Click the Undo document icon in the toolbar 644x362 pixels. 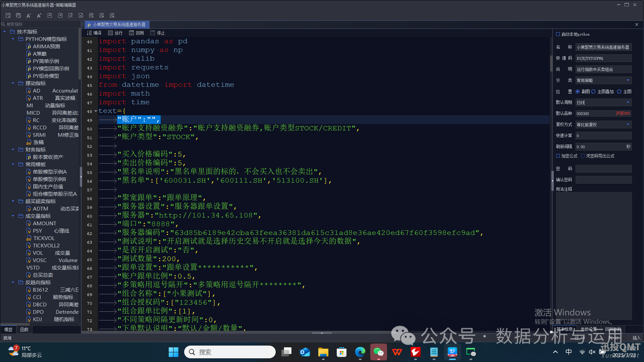(50, 15)
